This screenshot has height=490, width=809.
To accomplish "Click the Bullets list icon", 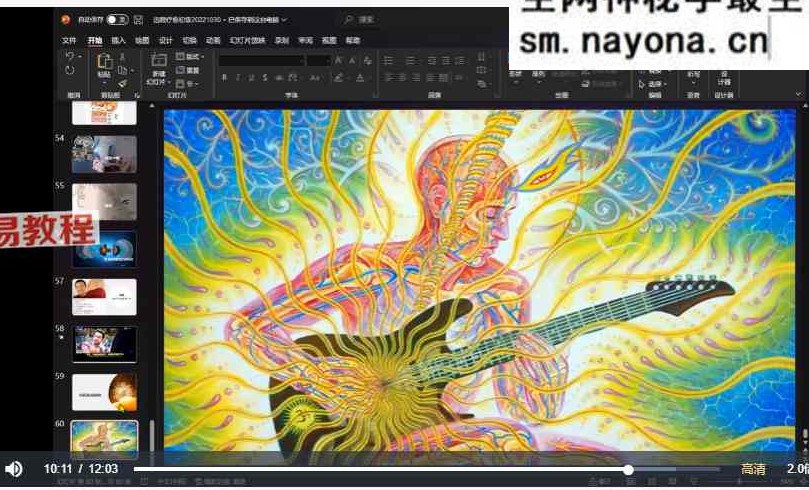I will [x=388, y=61].
